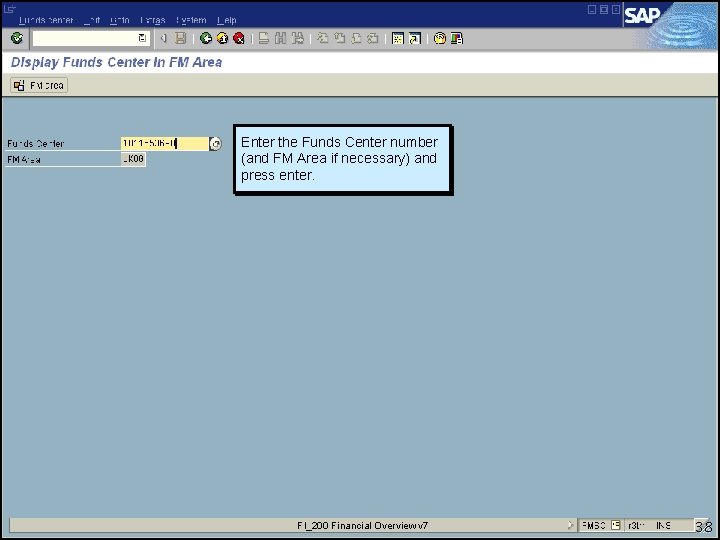Click the Find binoculars icon
Screen dimensions: 720x540
tap(280, 39)
